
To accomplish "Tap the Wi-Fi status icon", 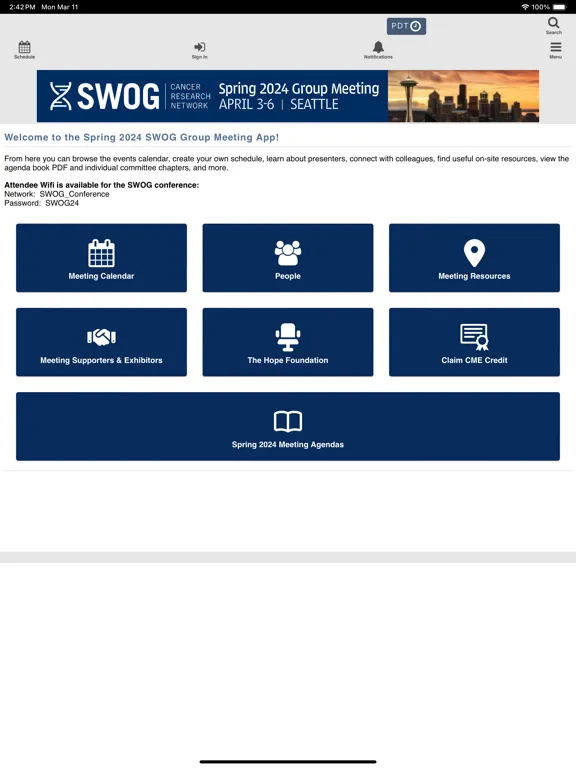I will click(x=525, y=7).
